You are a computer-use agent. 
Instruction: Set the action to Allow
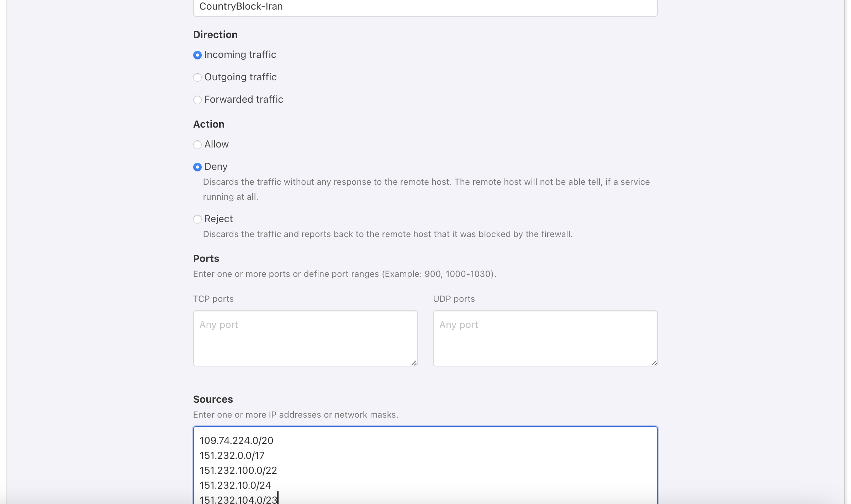[x=197, y=145]
